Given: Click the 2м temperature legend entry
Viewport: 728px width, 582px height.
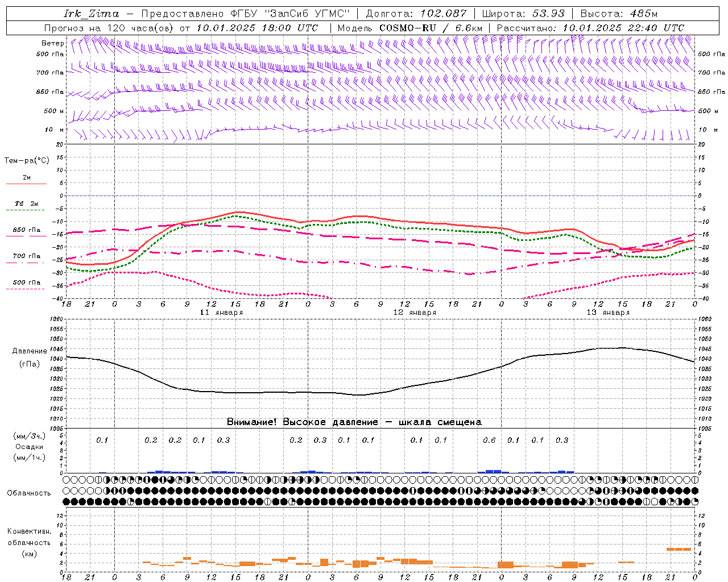Looking at the screenshot, I should [x=27, y=178].
